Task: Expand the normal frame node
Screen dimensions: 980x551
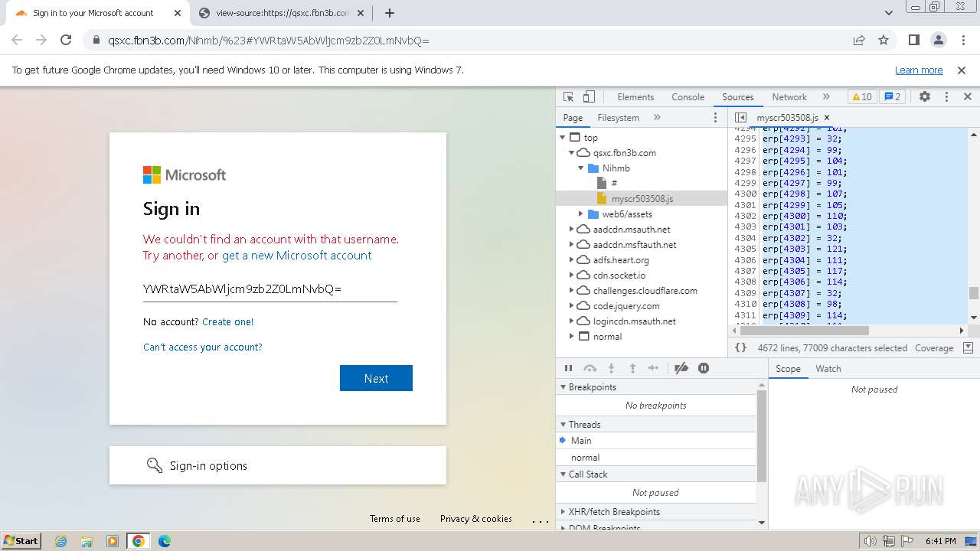Action: tap(571, 337)
